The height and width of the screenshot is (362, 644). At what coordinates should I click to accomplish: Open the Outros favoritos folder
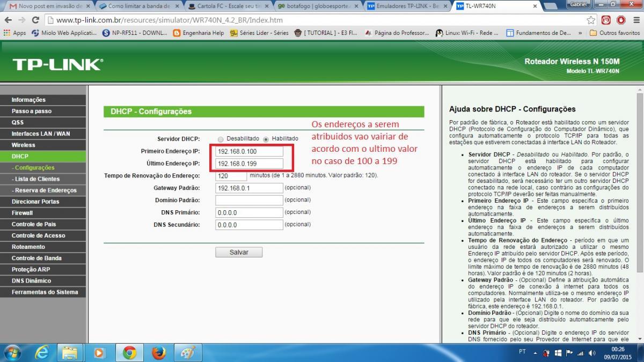coord(614,33)
